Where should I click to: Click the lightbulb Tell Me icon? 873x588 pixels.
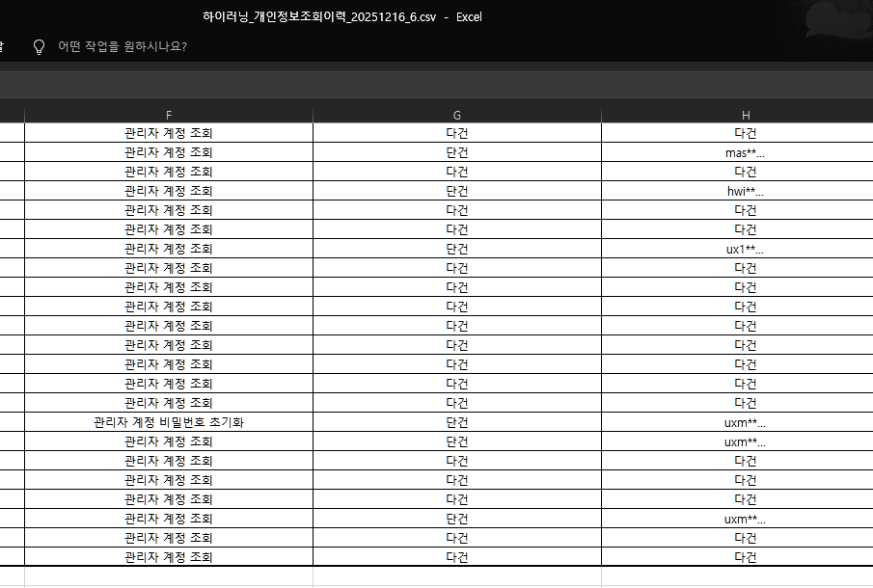40,46
